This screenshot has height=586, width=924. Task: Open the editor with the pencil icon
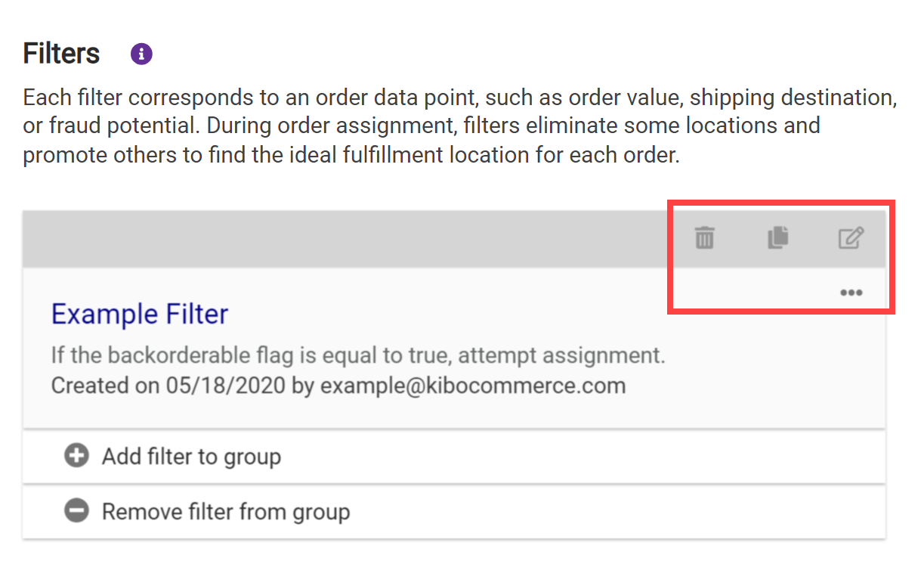[851, 238]
